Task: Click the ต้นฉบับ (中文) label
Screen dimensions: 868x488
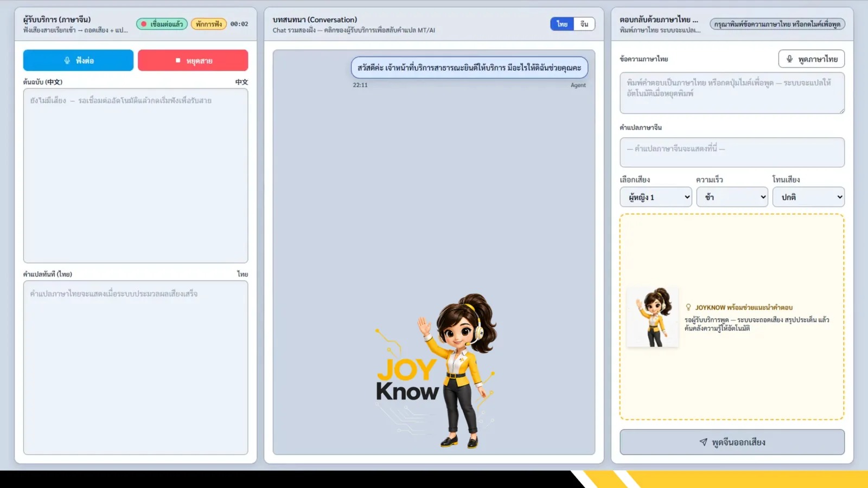Action: (43, 82)
